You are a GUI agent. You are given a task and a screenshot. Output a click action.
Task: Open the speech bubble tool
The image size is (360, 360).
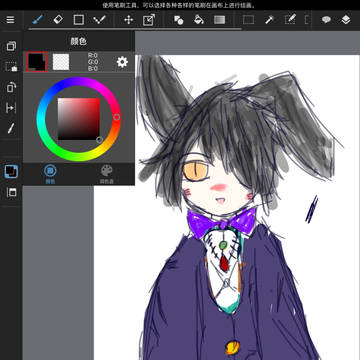tap(326, 20)
